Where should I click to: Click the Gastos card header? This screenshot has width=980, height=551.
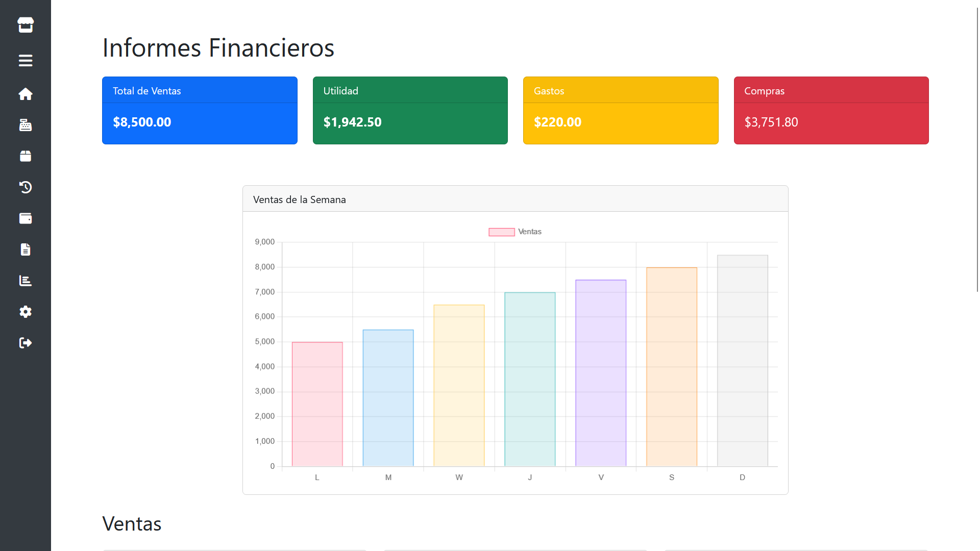click(x=621, y=90)
